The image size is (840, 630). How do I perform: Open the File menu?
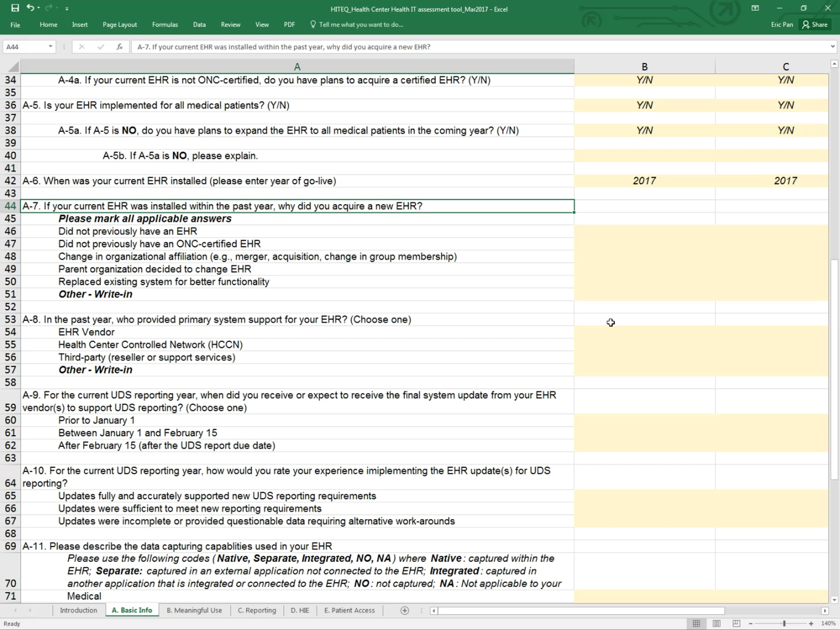click(15, 25)
